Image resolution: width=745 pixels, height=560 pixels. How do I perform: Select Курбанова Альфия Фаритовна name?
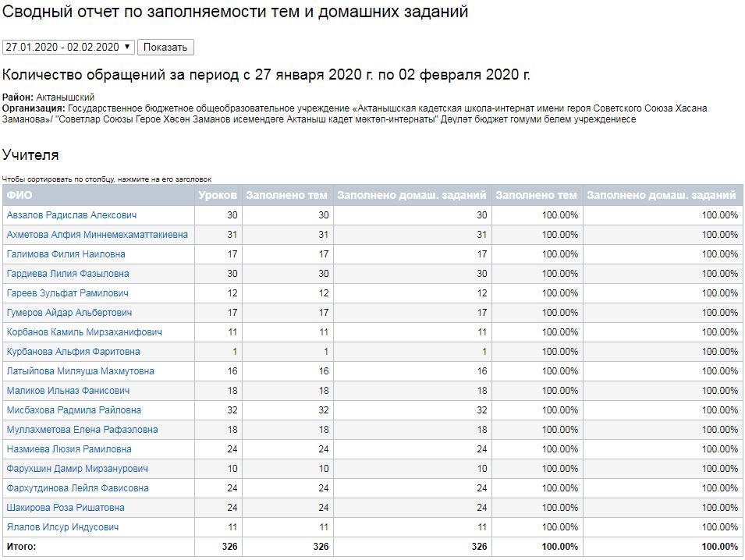(x=73, y=352)
